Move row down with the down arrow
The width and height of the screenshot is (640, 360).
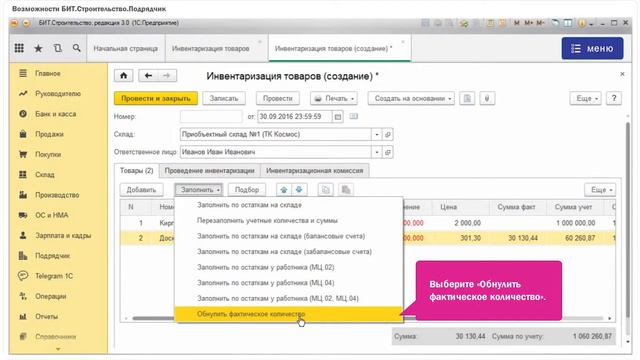pos(299,190)
